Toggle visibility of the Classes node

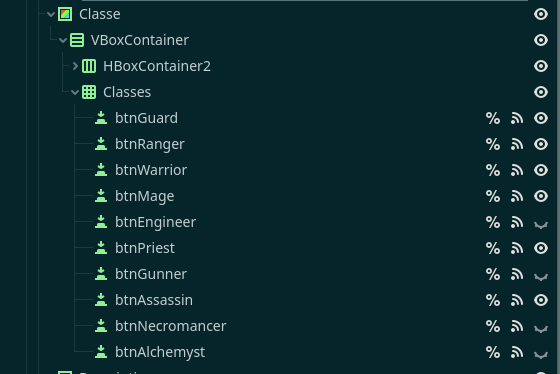pyautogui.click(x=541, y=92)
